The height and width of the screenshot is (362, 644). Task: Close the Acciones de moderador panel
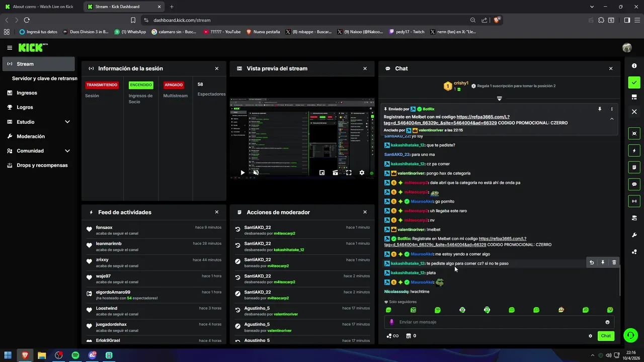point(365,212)
